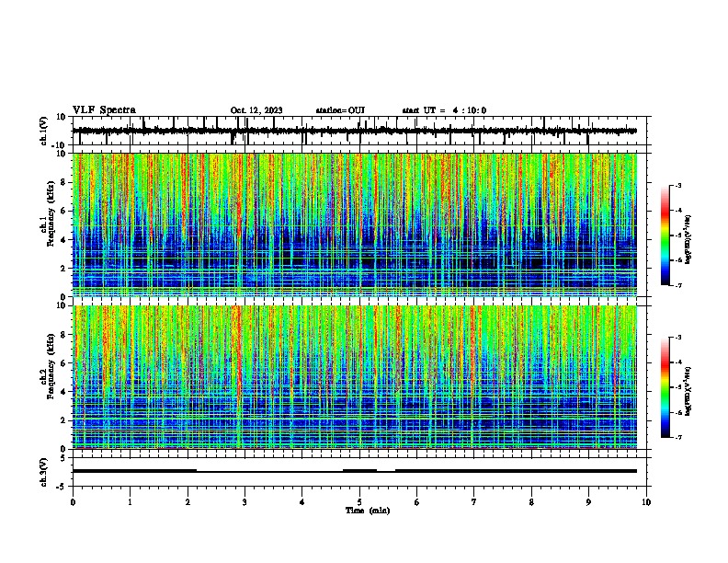Click the time axis tick label "3"

click(x=245, y=502)
